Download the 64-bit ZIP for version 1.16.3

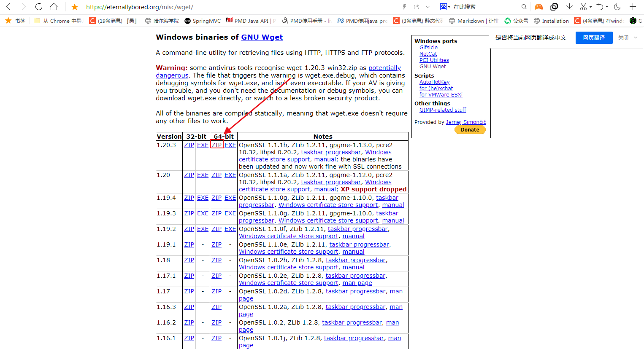coord(216,307)
